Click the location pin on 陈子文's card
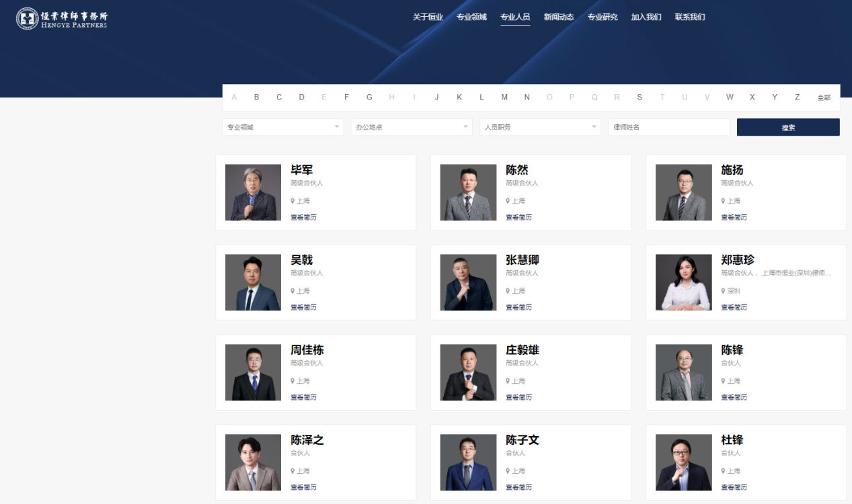 pyautogui.click(x=509, y=470)
